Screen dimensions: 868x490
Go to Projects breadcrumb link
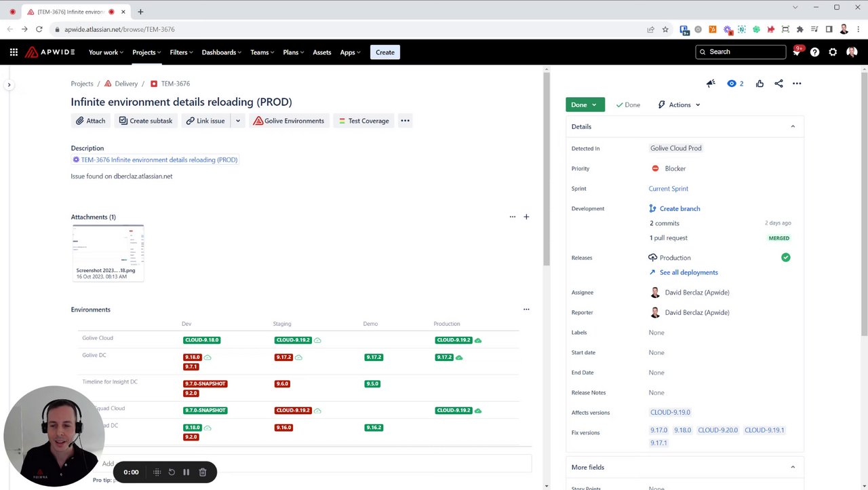82,83
